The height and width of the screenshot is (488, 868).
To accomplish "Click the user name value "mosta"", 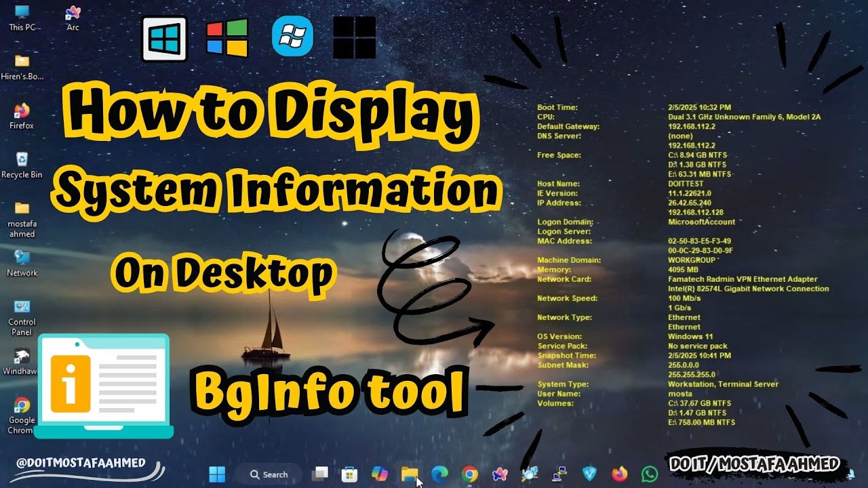I will click(x=680, y=394).
